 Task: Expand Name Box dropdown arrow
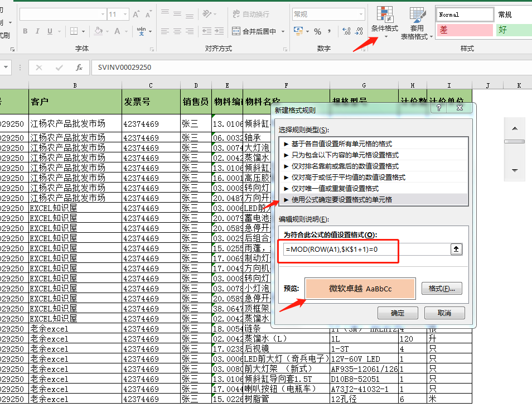tap(6, 67)
